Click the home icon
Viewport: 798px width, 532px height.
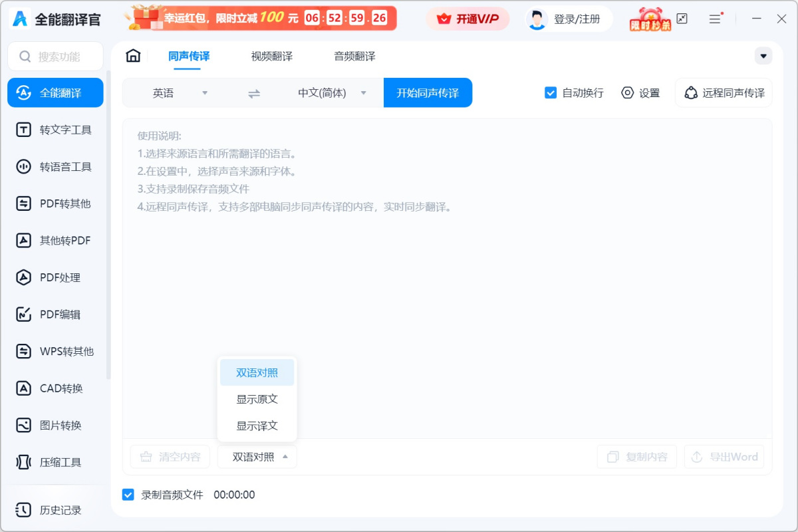(133, 56)
